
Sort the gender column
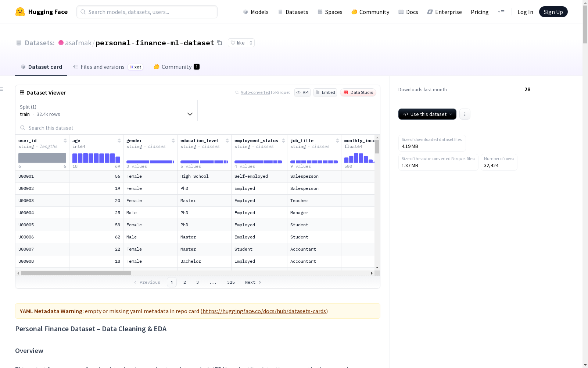[173, 141]
